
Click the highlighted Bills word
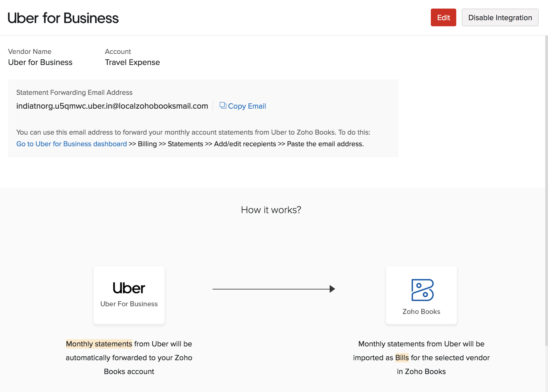[x=402, y=358]
